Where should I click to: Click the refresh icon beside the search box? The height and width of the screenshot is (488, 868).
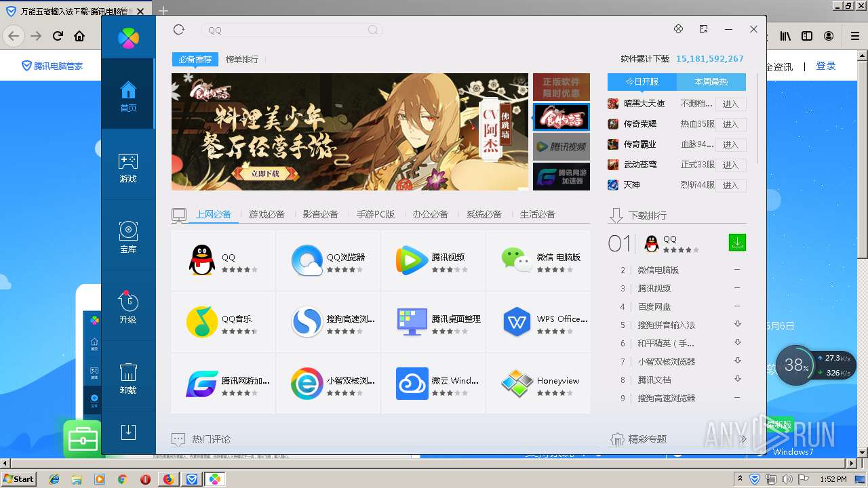click(x=178, y=29)
